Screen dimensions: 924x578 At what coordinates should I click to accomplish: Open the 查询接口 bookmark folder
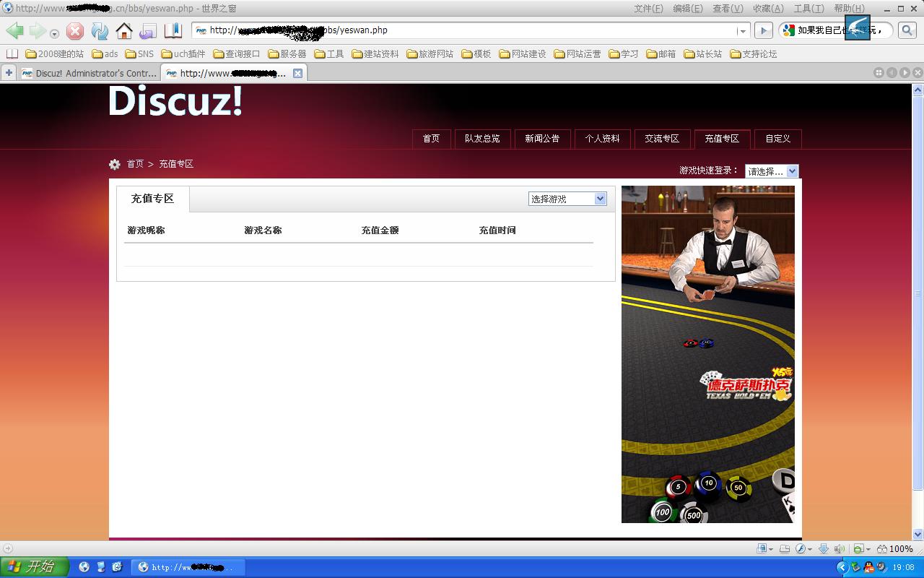(x=237, y=53)
